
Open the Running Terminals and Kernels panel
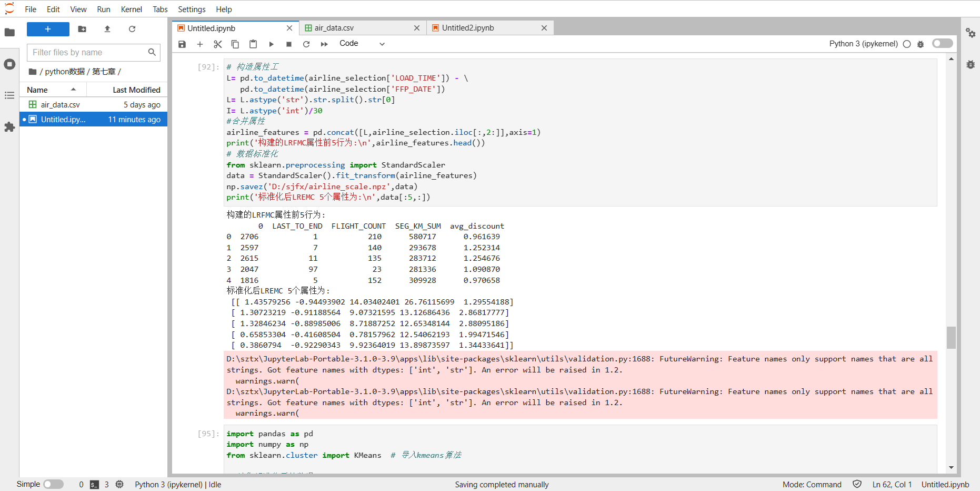click(x=9, y=64)
